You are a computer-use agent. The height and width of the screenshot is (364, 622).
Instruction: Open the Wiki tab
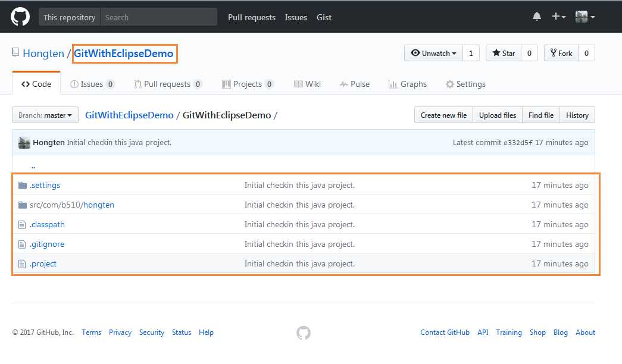pyautogui.click(x=307, y=84)
